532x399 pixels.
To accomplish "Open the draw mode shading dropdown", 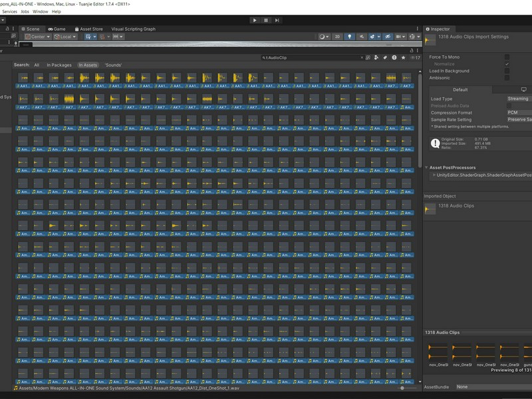I will (324, 37).
